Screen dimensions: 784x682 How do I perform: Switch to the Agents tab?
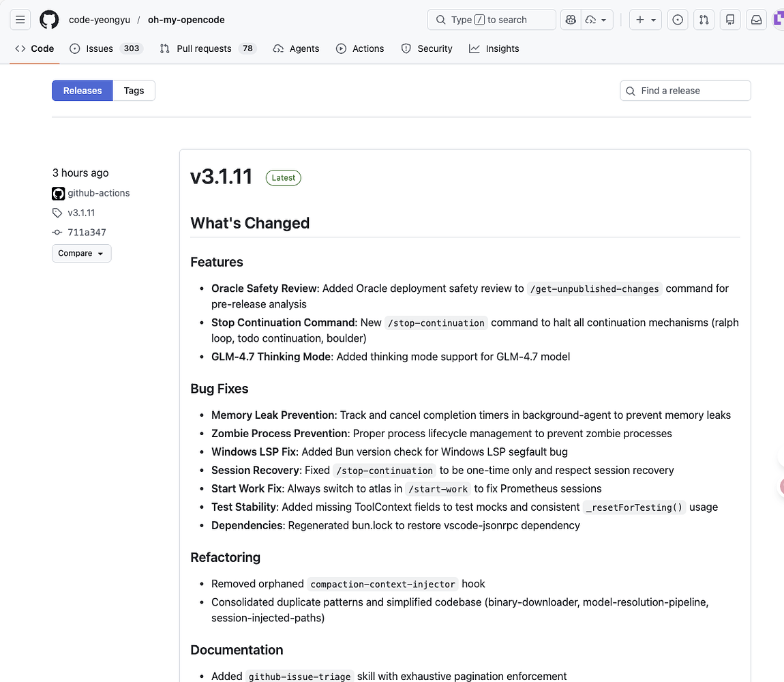point(296,48)
